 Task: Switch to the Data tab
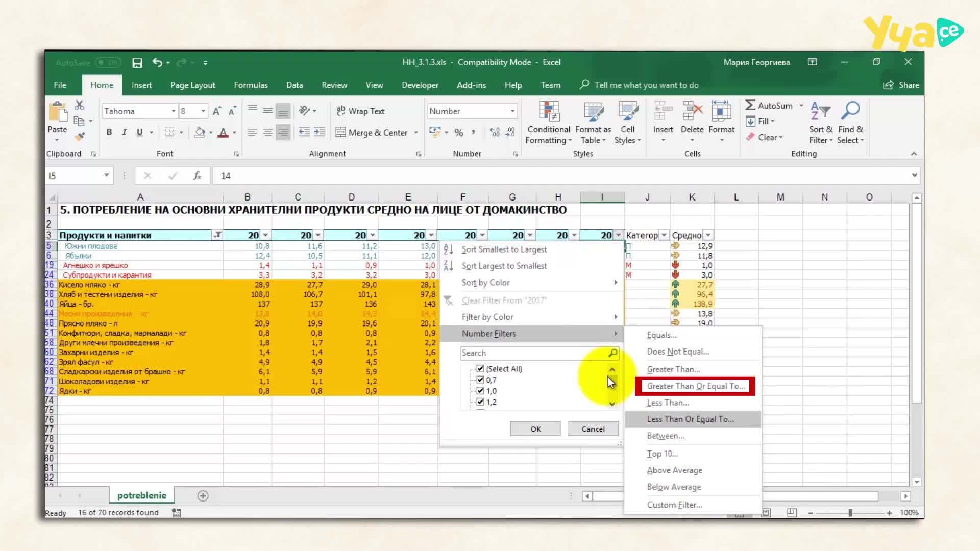pos(295,85)
